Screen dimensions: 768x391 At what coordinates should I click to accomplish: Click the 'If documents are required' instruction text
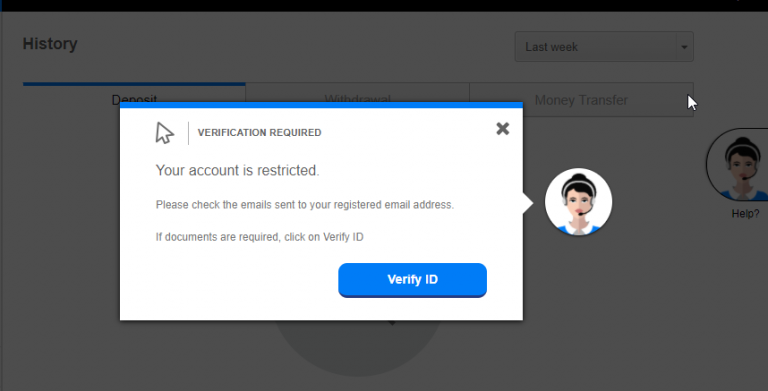point(260,237)
